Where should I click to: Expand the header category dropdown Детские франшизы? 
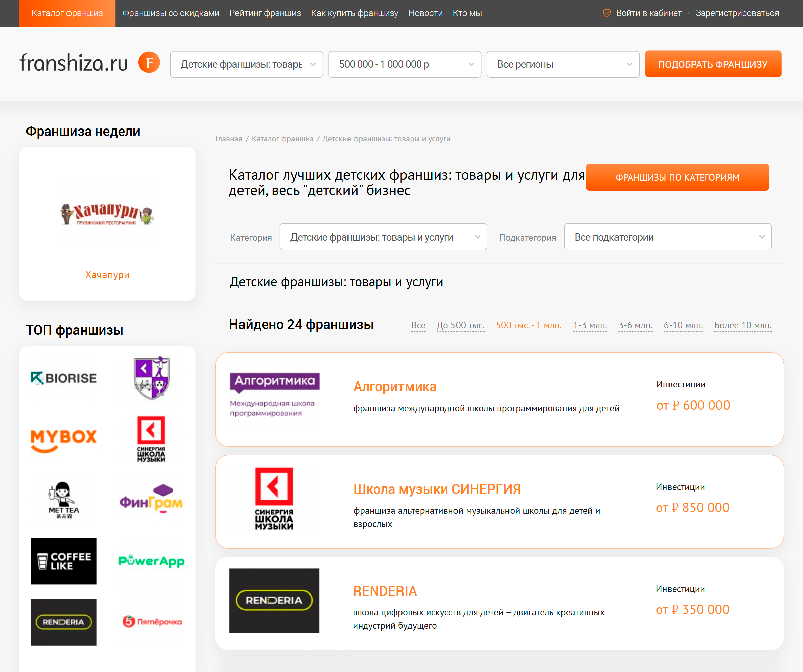(x=247, y=64)
